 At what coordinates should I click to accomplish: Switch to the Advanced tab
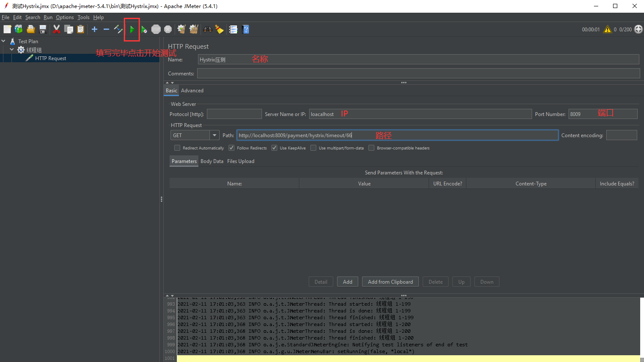coord(192,91)
